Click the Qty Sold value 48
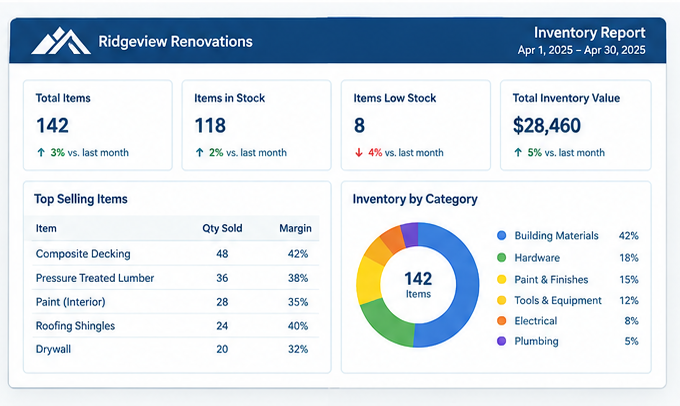The height and width of the screenshot is (406, 680). tap(222, 254)
